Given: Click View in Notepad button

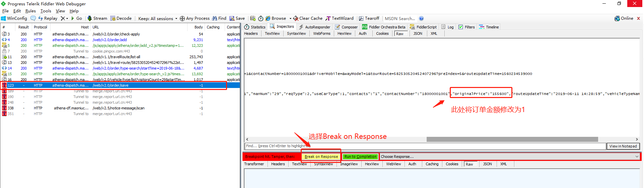Looking at the screenshot, I should tap(623, 146).
